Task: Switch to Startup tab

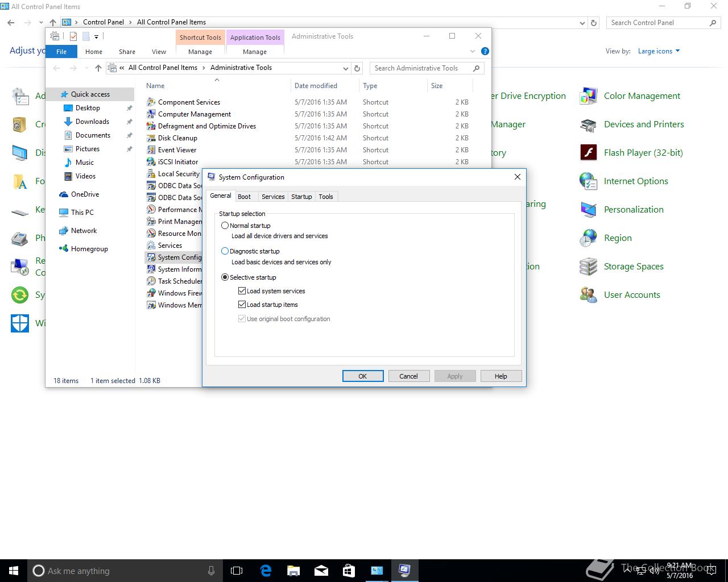Action: coord(301,197)
